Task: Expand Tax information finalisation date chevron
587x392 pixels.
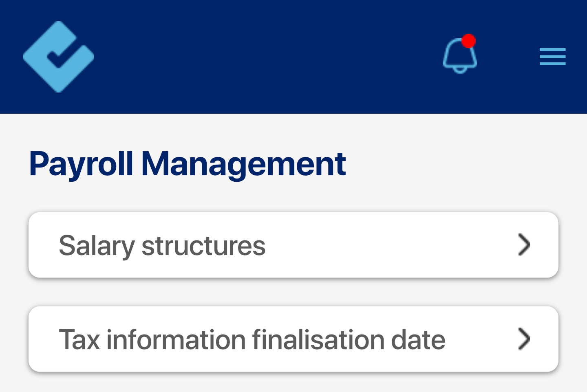Action: [524, 339]
